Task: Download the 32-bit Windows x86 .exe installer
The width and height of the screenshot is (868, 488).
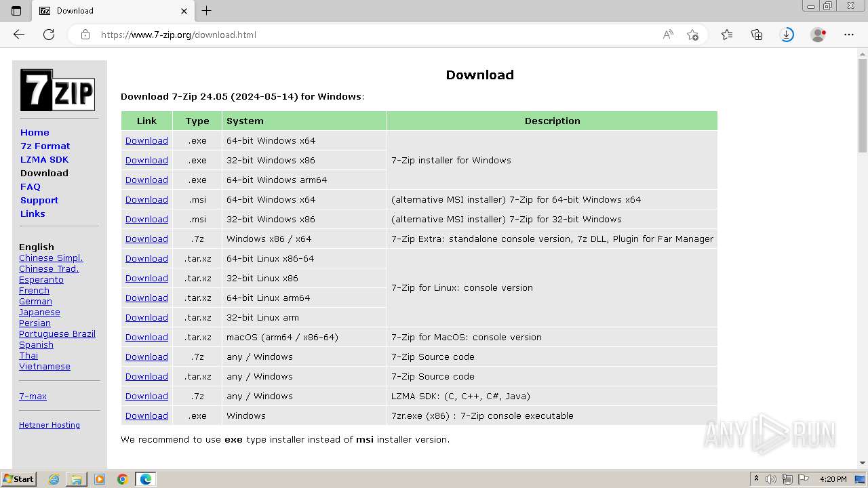Action: coord(146,160)
